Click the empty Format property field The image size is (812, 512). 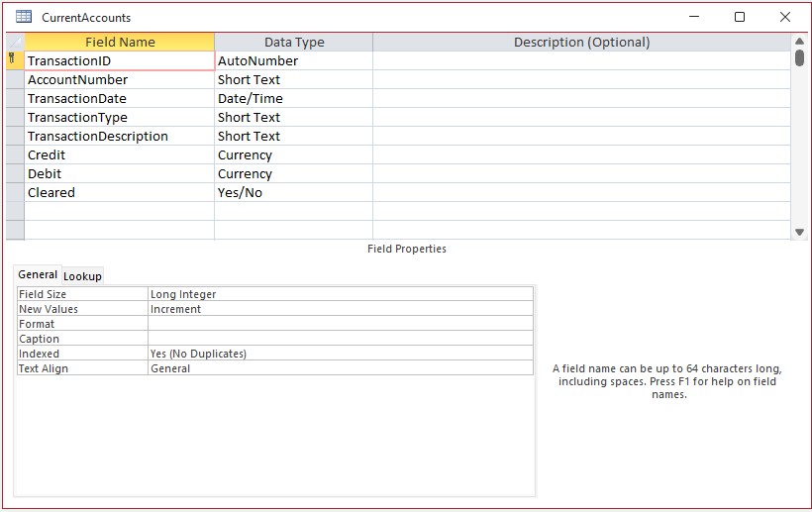coord(341,324)
